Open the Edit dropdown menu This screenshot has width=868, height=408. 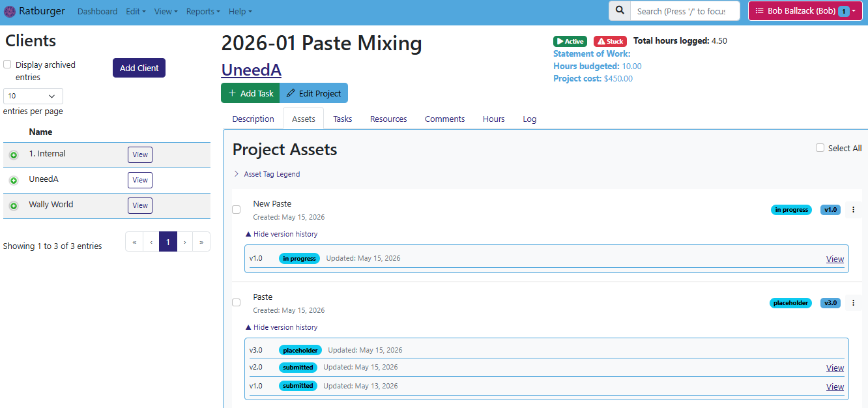(136, 11)
